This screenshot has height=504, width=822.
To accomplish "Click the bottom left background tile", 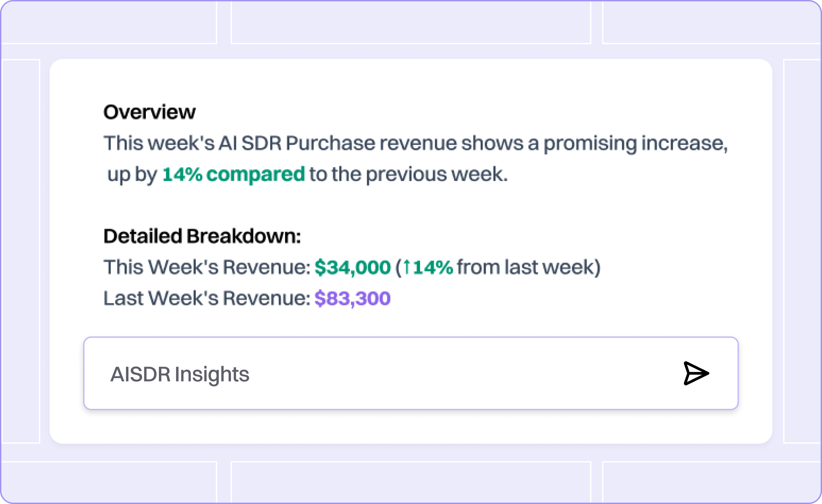I will (109, 482).
